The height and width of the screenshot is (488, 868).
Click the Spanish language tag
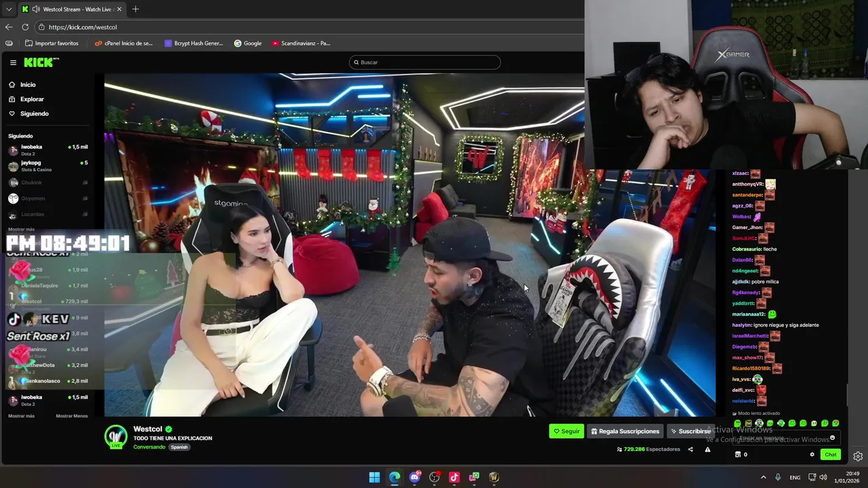[179, 447]
